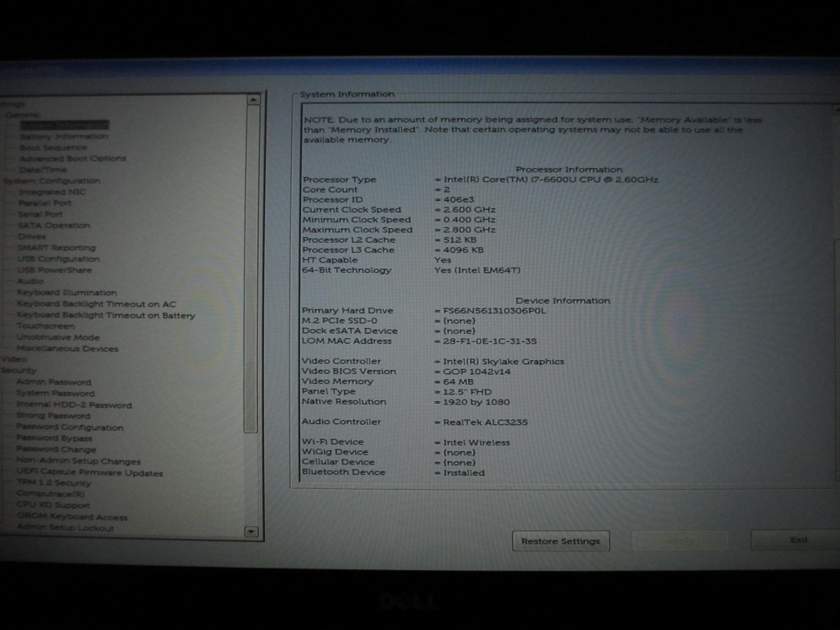Click the Processor Type value i7-6600U
Image resolution: width=840 pixels, height=630 pixels.
click(550, 180)
